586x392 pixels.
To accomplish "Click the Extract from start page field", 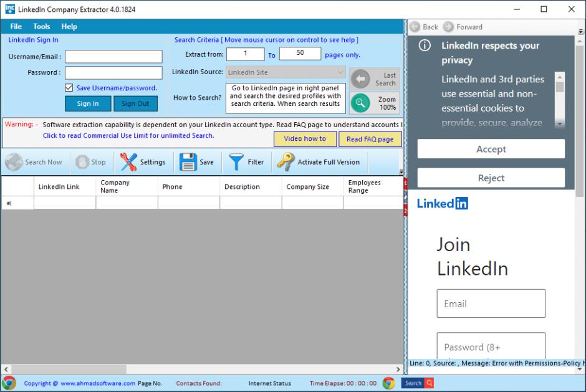I will click(245, 54).
